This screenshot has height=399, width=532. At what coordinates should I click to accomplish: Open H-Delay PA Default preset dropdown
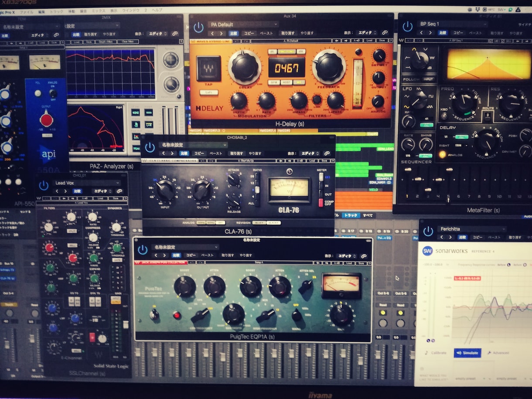pyautogui.click(x=243, y=24)
